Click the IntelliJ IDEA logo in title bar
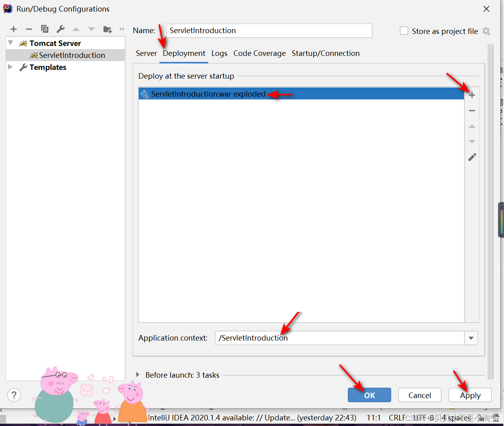This screenshot has height=426, width=504. 8,8
